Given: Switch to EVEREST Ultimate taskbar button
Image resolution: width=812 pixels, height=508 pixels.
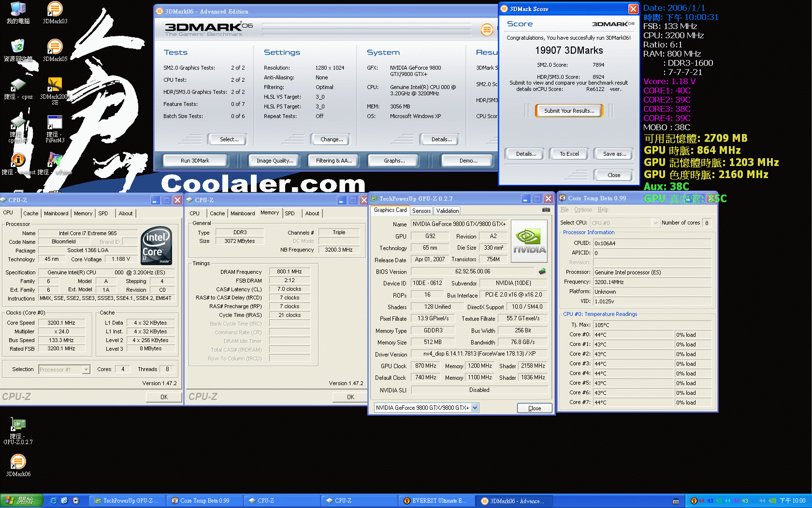Looking at the screenshot, I should tap(437, 501).
